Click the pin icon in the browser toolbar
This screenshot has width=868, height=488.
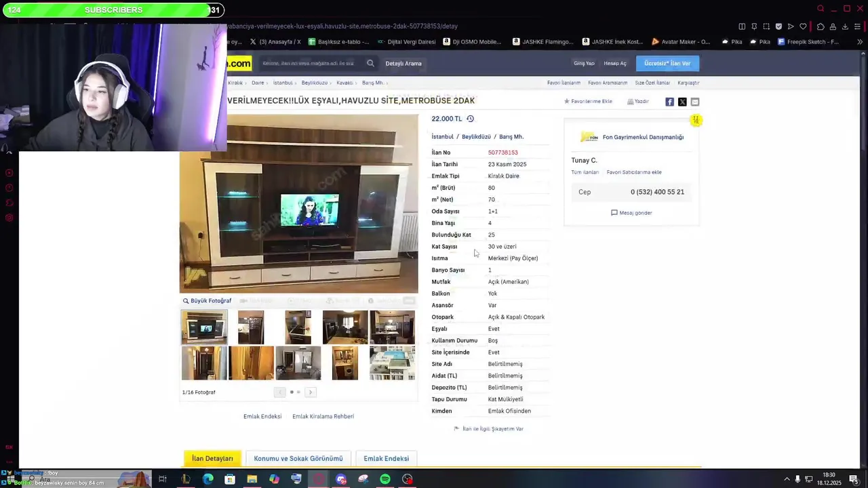754,26
